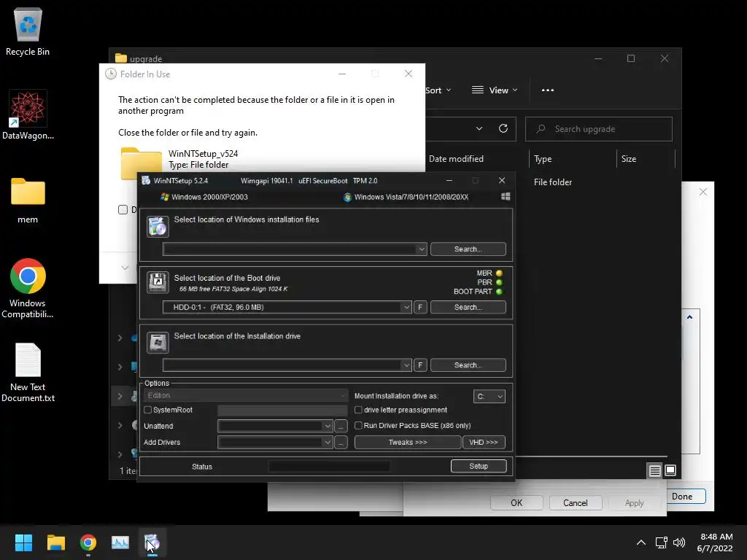Click the F button for Boot drive
This screenshot has height=560, width=747.
click(420, 307)
